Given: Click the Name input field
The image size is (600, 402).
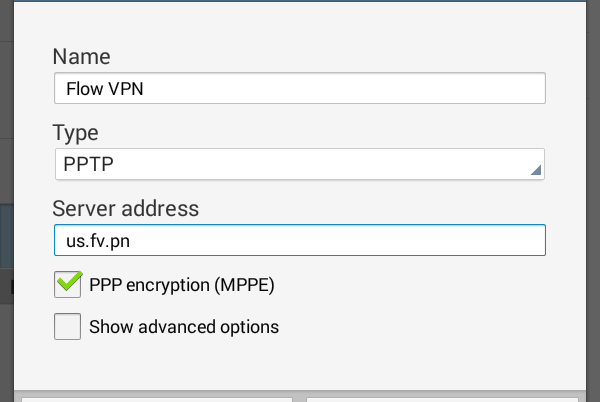Looking at the screenshot, I should (299, 89).
